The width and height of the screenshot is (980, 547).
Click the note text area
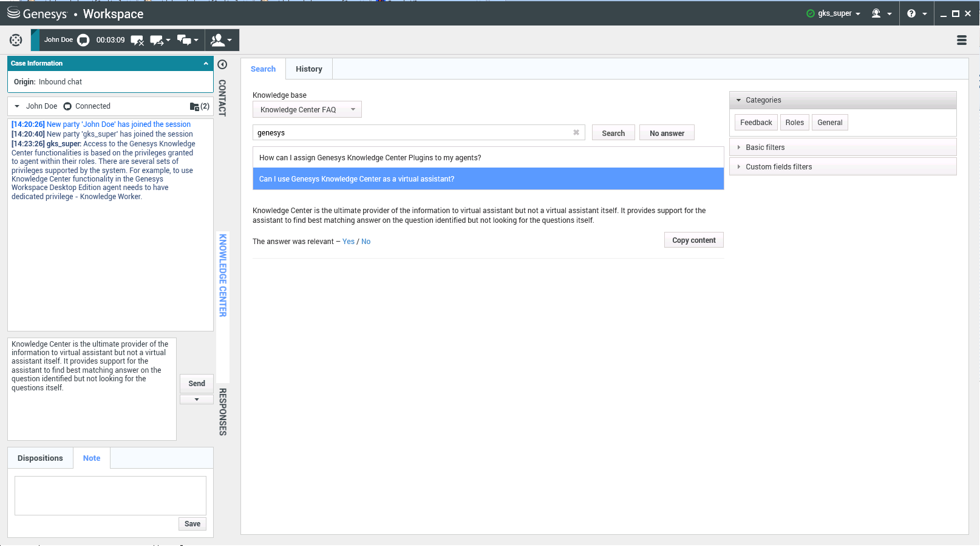110,495
